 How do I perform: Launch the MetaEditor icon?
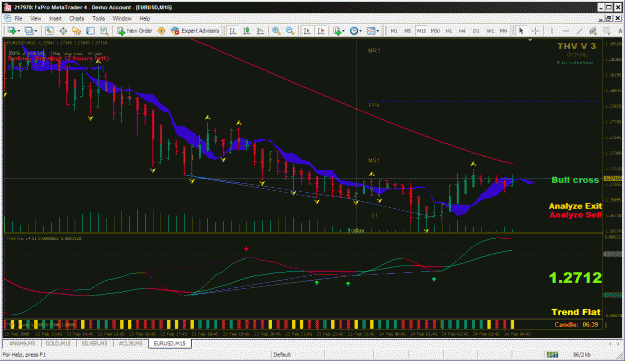161,31
